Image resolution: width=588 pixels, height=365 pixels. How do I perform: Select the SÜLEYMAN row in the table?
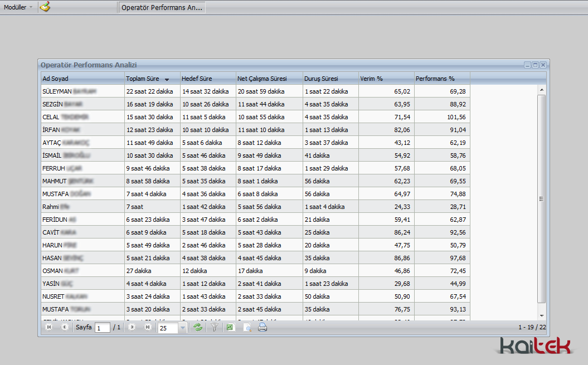tap(82, 91)
